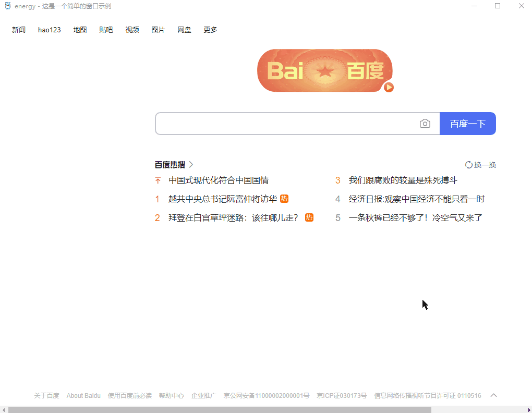Open headline 中国式现代化符合中国国情
The width and height of the screenshot is (532, 413).
(x=219, y=180)
